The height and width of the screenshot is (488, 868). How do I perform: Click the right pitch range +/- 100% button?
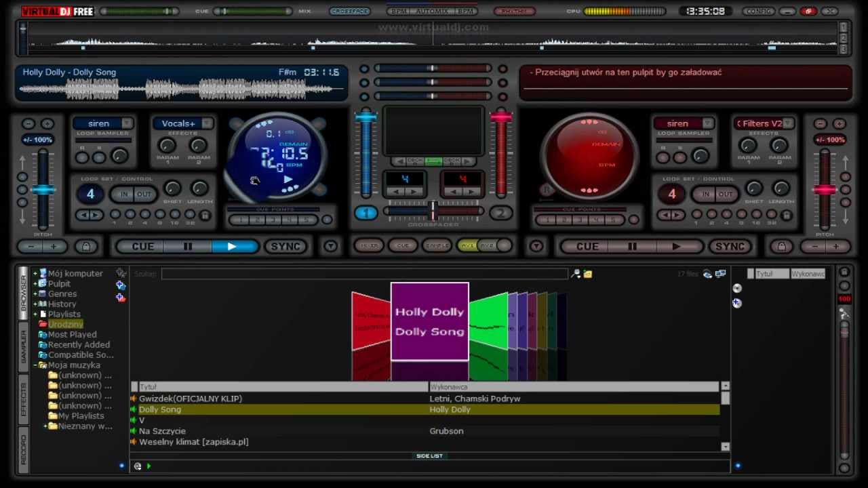point(830,140)
